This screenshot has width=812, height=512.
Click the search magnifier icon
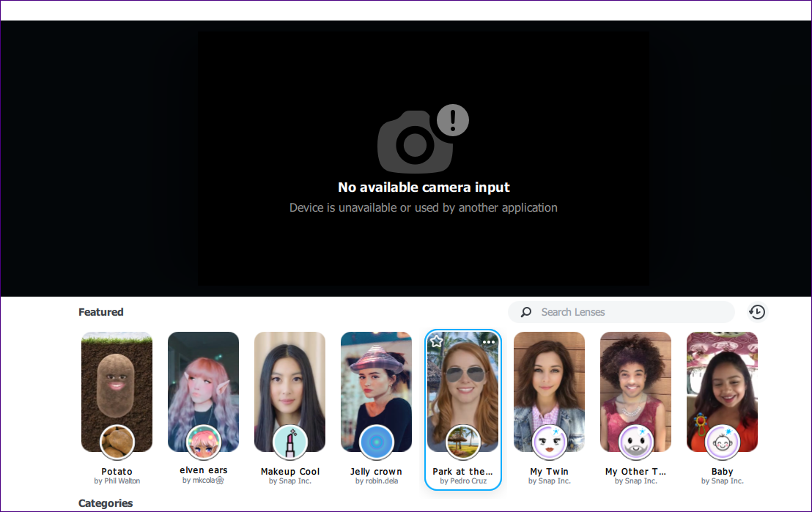[525, 312]
